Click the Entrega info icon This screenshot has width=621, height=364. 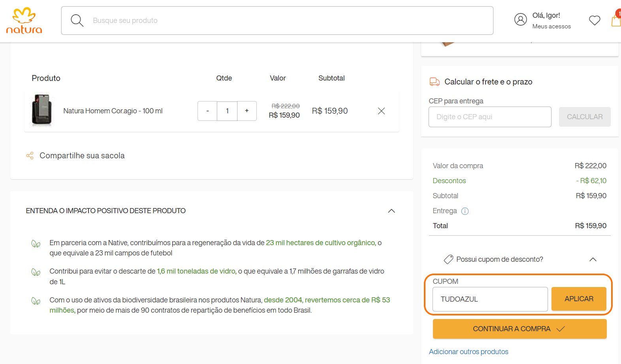tap(465, 211)
